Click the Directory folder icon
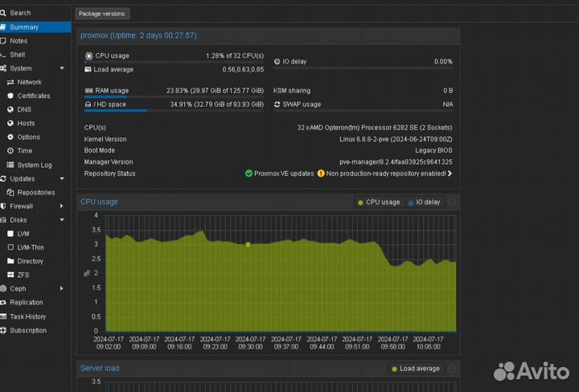This screenshot has height=392, width=579. (x=10, y=261)
